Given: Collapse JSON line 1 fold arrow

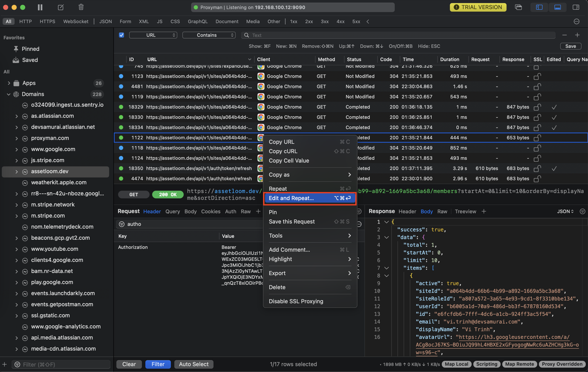Looking at the screenshot, I should pyautogui.click(x=386, y=222).
